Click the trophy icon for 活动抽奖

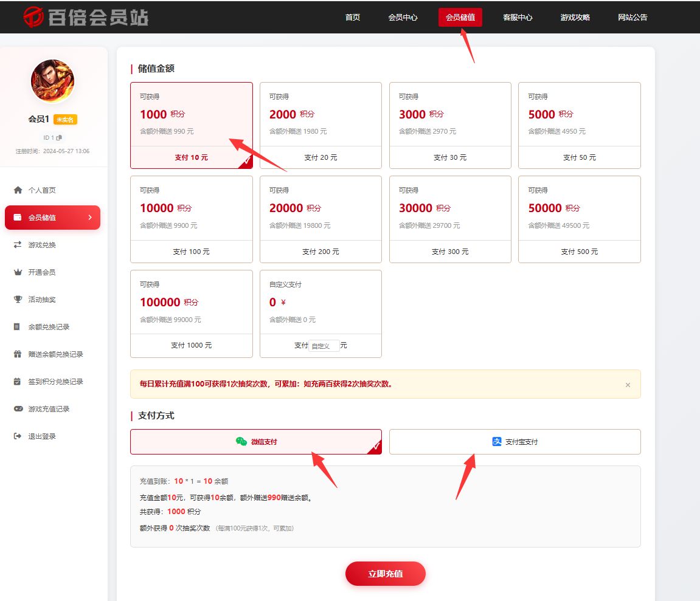click(18, 300)
